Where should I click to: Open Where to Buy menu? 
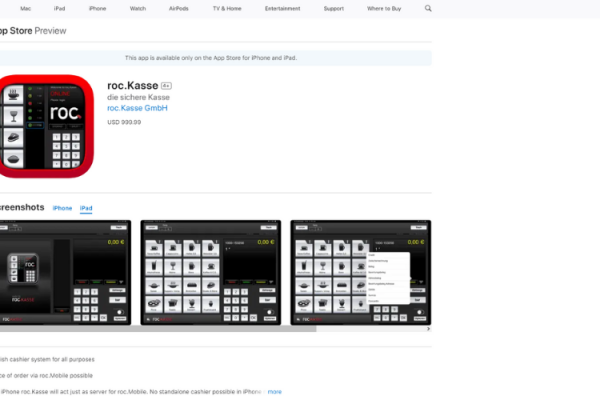[x=384, y=8]
